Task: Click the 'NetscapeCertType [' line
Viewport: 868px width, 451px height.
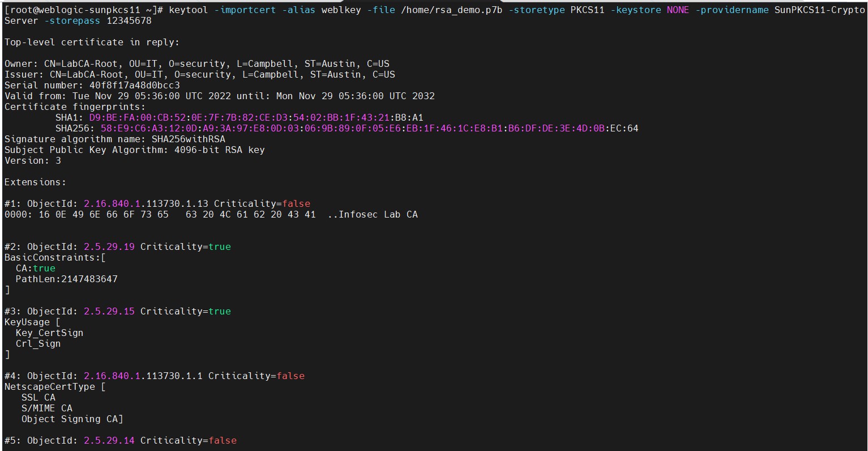Action: [x=55, y=387]
